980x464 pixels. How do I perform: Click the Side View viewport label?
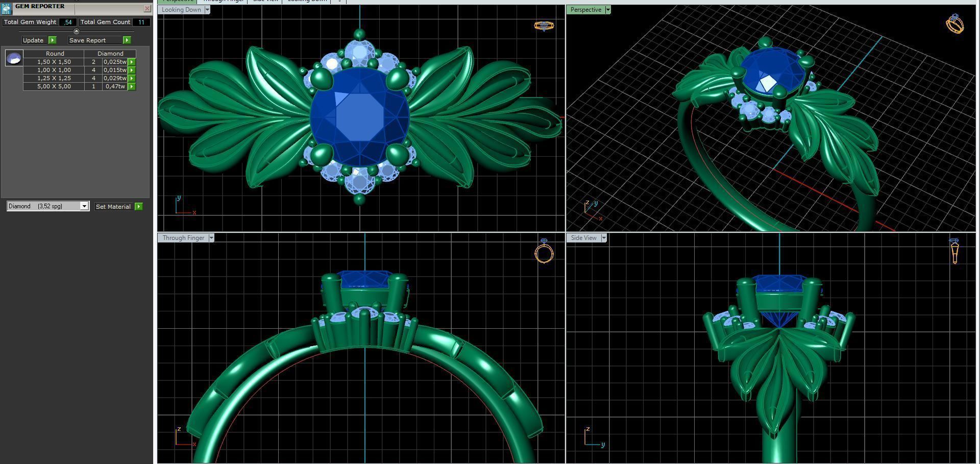(583, 238)
